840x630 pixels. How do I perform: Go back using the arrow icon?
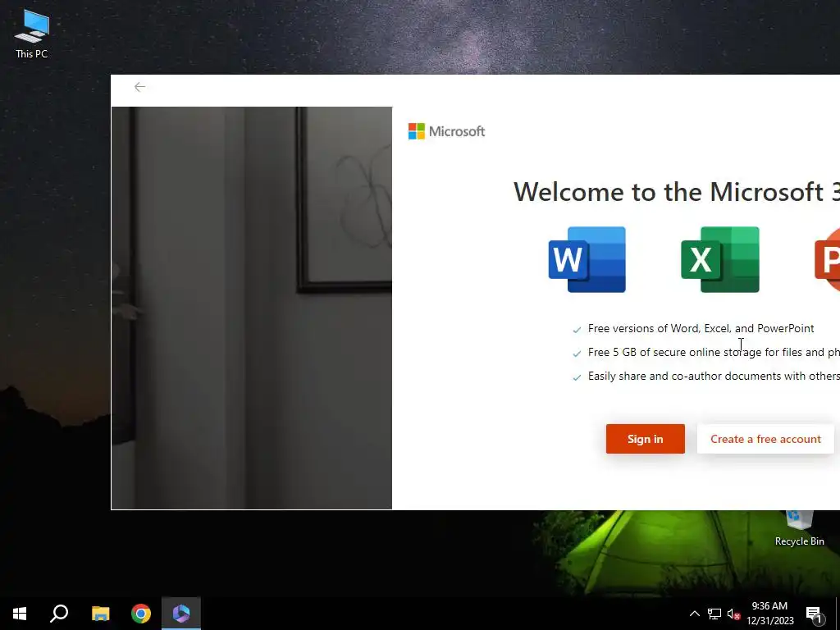pyautogui.click(x=139, y=87)
